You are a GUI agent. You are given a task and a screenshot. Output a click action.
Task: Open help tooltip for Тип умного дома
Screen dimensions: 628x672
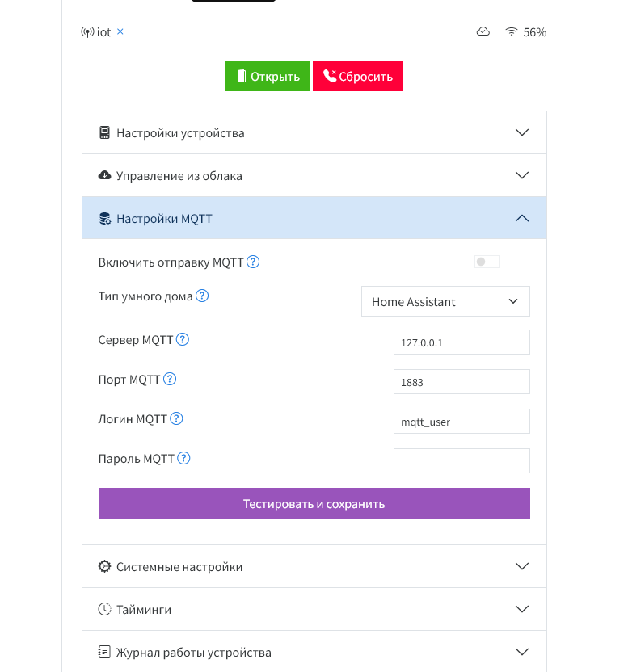coord(202,296)
